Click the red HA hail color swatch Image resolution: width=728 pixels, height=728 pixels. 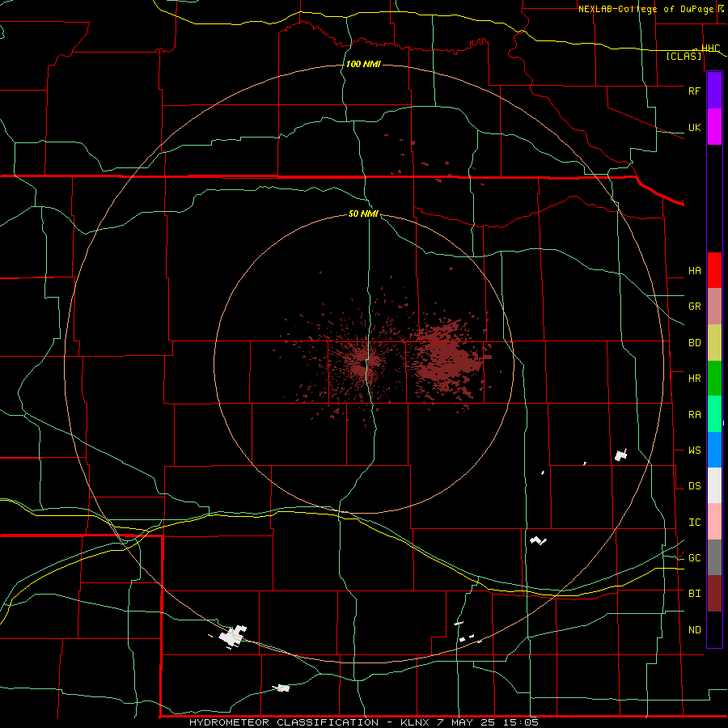714,270
